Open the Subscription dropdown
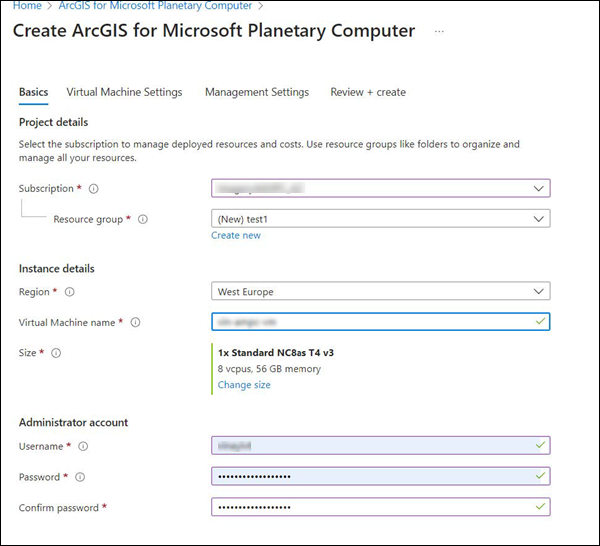This screenshot has width=600, height=546. pos(381,188)
